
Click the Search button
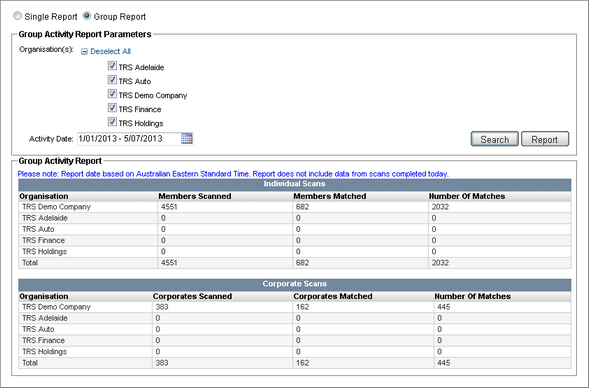tap(495, 139)
